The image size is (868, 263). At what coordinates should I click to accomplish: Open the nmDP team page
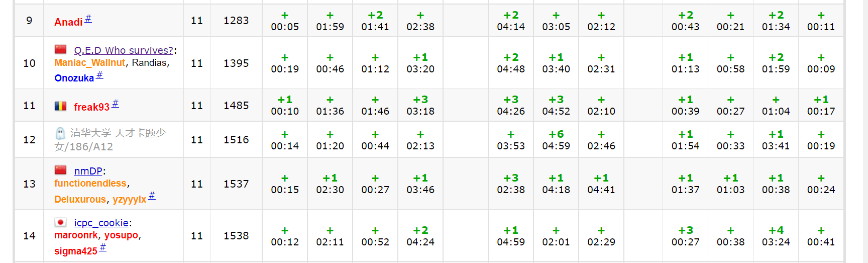click(x=88, y=171)
